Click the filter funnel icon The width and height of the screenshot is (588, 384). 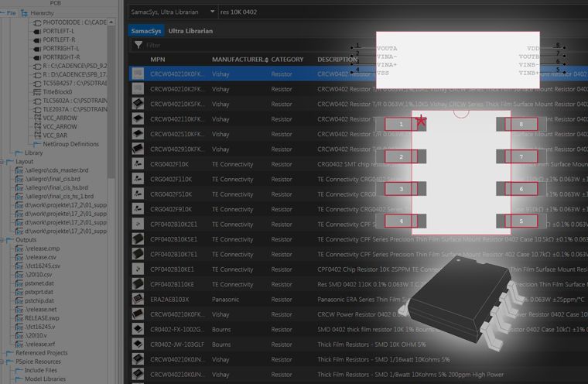(138, 45)
